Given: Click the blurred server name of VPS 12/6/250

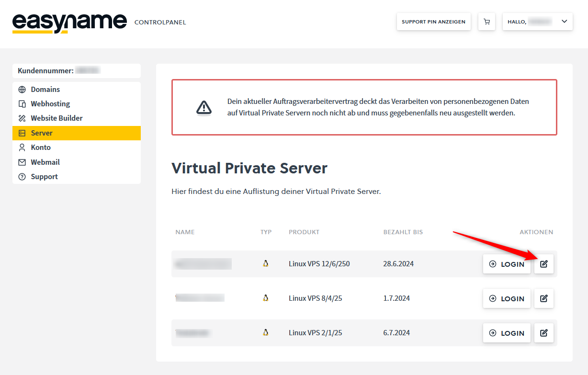Looking at the screenshot, I should coord(203,264).
